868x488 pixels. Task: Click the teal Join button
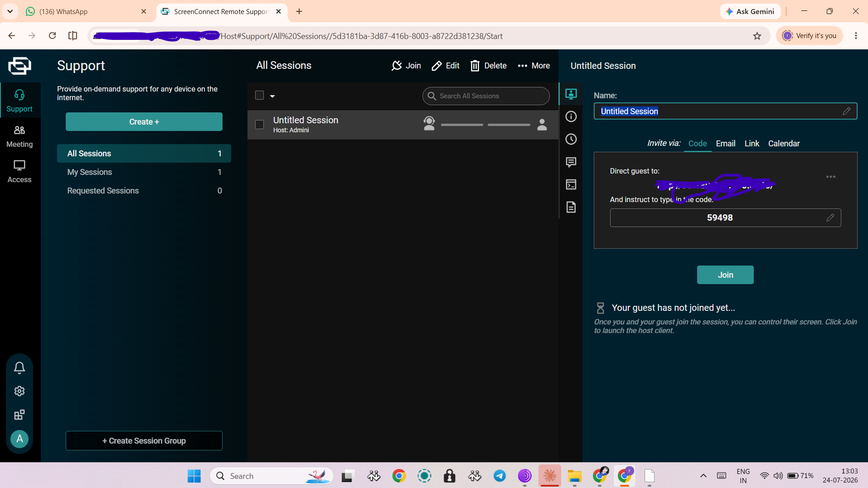[725, 275]
